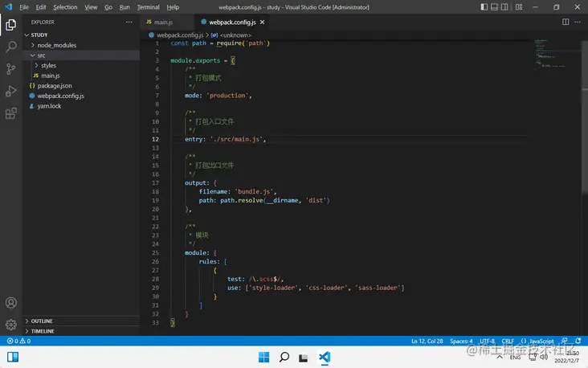Collapse the STUDY folder section
The image size is (588, 368).
click(81, 35)
